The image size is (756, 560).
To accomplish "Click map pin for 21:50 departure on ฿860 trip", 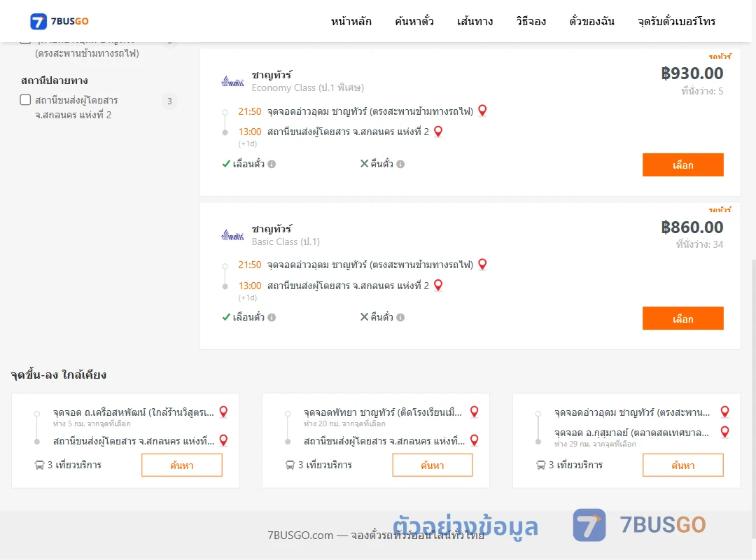I will pos(482,265).
